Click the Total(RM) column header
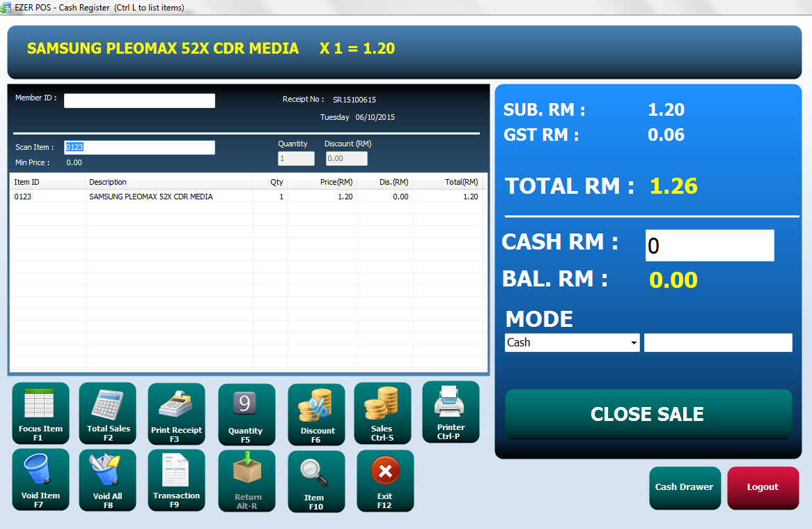Viewport: 812px width, 529px height. click(448, 182)
